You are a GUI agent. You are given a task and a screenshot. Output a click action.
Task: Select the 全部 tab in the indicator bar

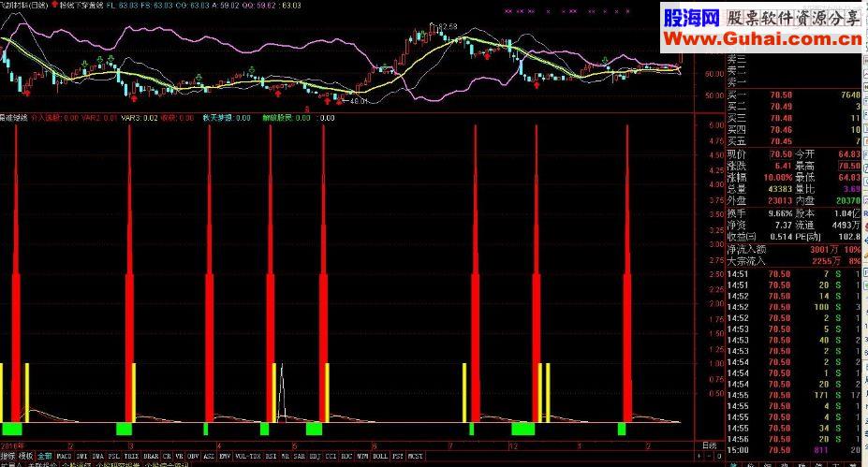pyautogui.click(x=45, y=457)
